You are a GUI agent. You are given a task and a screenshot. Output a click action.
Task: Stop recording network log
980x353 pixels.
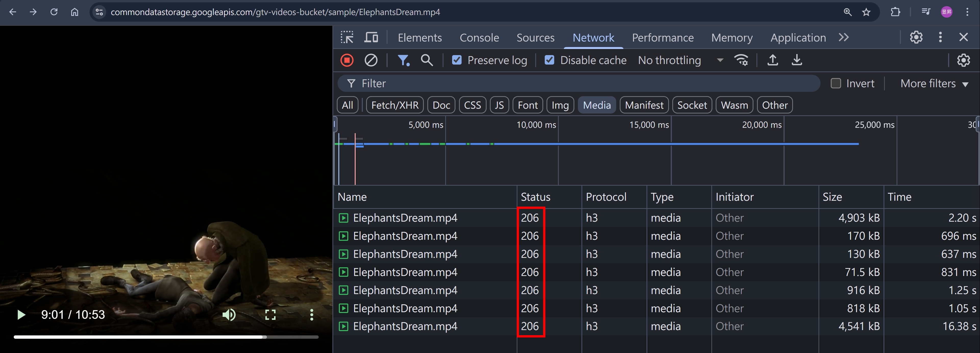[x=347, y=60]
